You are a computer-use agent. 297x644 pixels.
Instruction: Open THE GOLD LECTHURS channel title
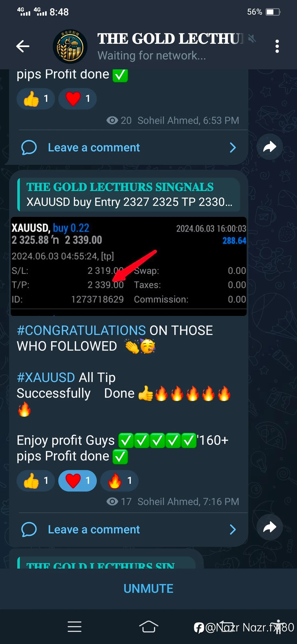(170, 39)
